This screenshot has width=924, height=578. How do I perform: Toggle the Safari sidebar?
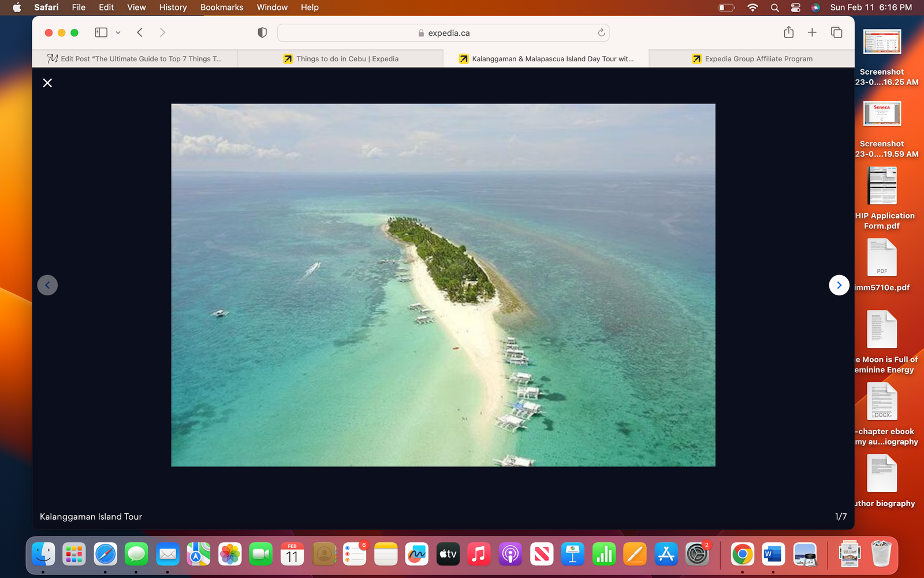pos(101,33)
